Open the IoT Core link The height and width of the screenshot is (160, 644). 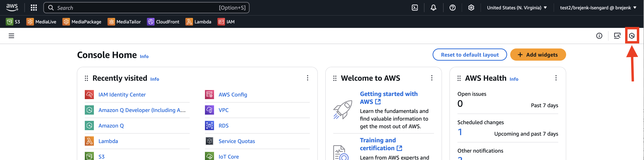tap(229, 156)
